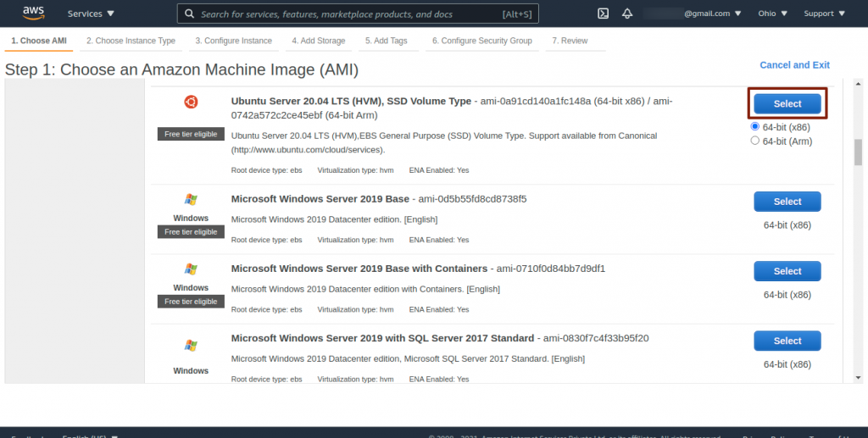Click Step 1: Choose an AMI heading

(181, 69)
